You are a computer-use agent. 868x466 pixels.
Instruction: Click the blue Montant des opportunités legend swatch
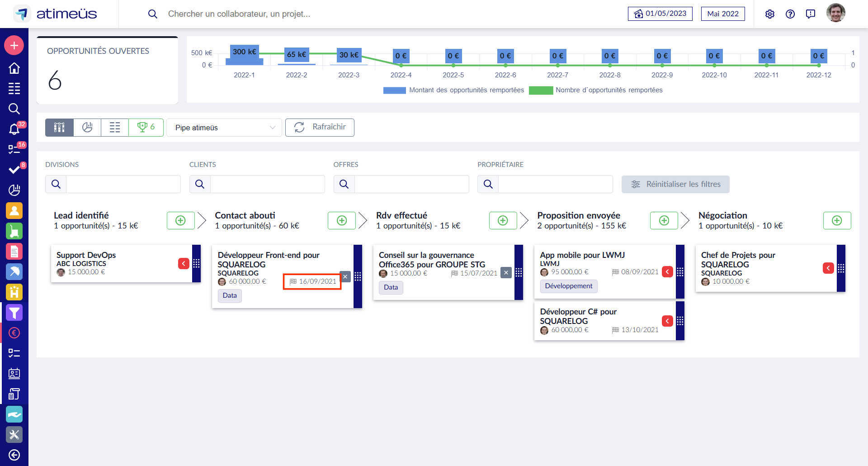(394, 90)
